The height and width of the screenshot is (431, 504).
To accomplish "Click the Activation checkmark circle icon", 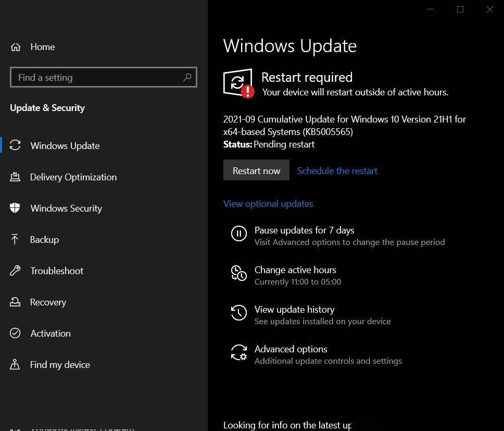I will (x=15, y=333).
